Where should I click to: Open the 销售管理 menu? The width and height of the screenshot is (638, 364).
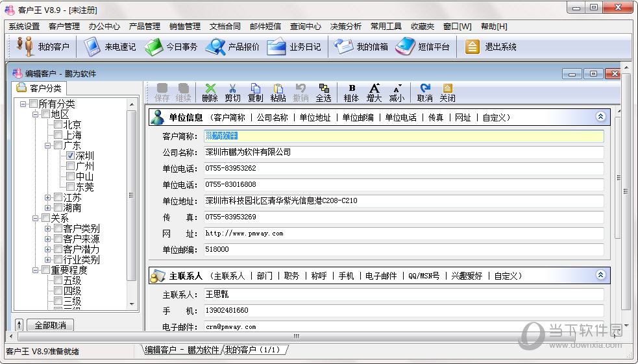pyautogui.click(x=185, y=27)
